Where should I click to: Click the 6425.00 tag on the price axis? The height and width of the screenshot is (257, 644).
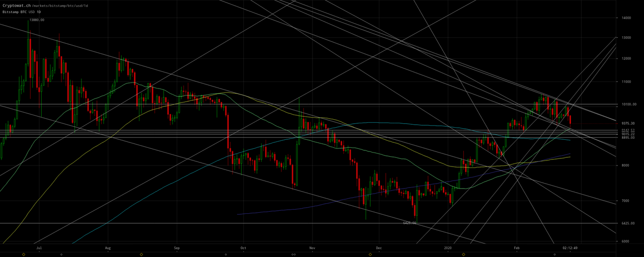(x=628, y=223)
